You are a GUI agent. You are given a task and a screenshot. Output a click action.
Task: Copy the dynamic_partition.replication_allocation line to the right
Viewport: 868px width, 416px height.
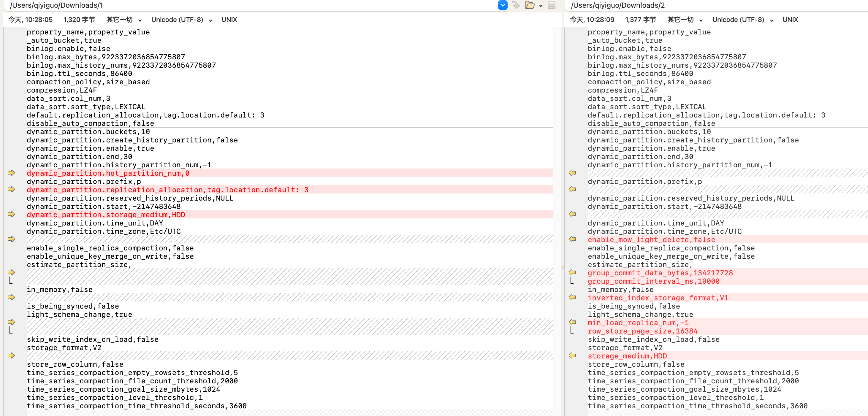click(12, 189)
